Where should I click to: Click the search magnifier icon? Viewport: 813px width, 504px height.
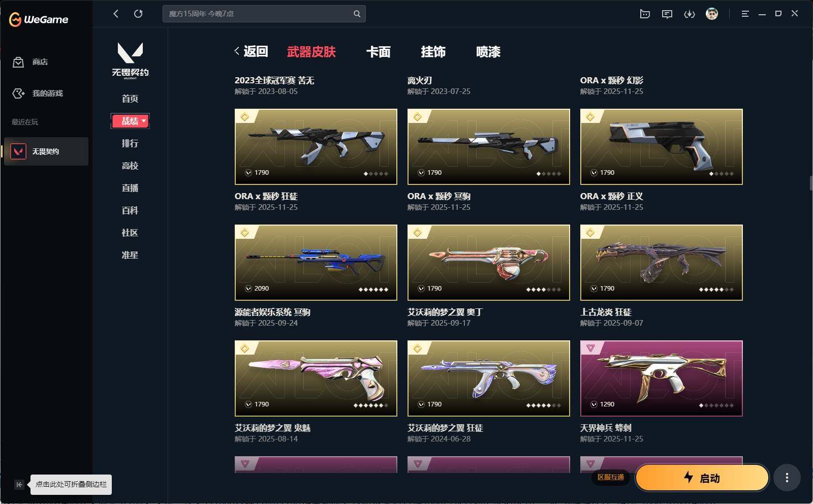pos(357,14)
